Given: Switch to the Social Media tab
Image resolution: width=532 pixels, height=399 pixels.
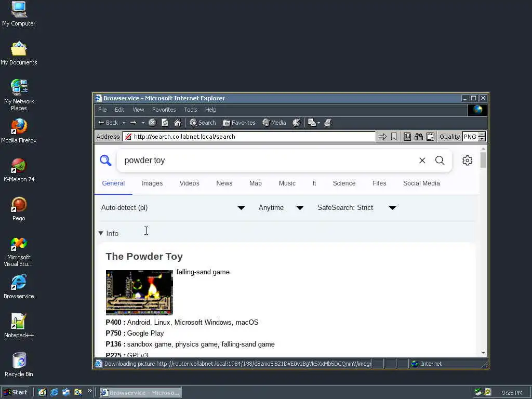Looking at the screenshot, I should click(421, 183).
